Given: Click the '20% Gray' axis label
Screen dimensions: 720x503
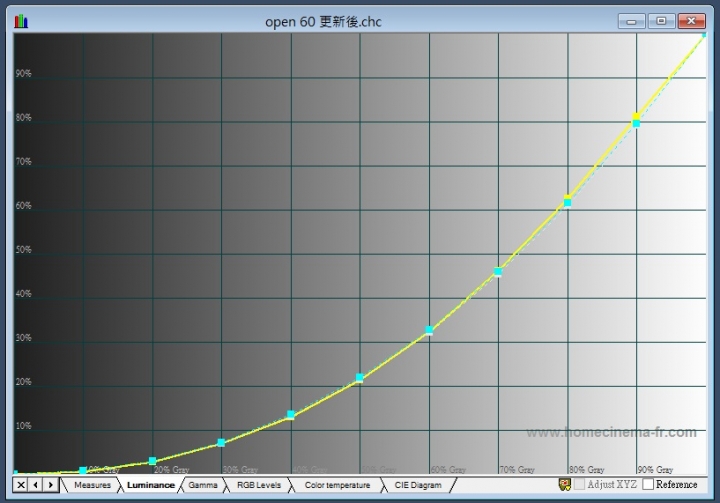Looking at the screenshot, I should tap(171, 469).
